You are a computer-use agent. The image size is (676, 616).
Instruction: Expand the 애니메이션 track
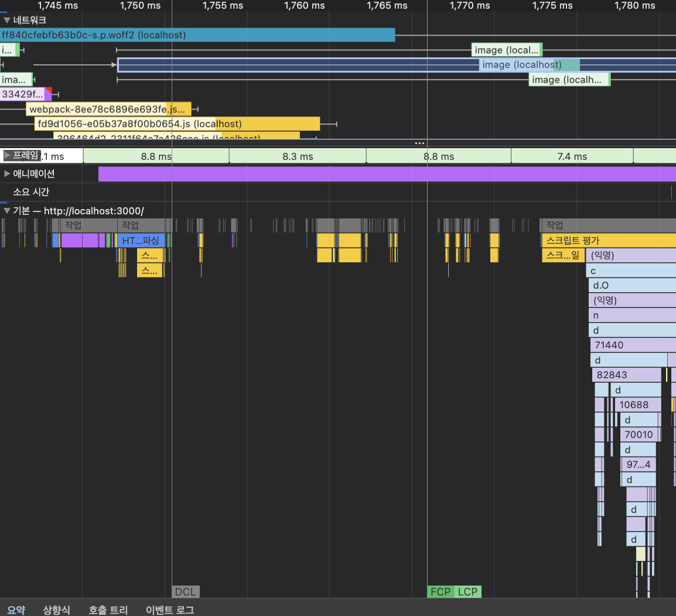(7, 174)
